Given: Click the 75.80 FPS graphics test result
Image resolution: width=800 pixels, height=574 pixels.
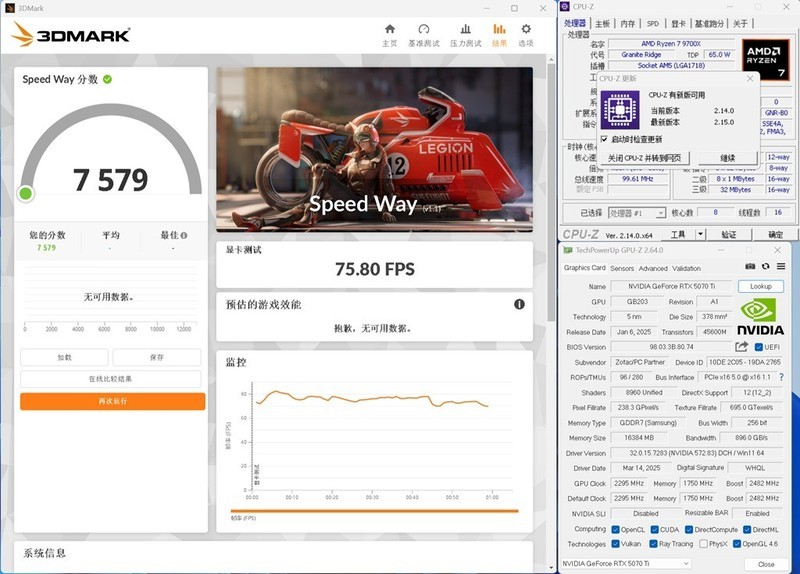Looking at the screenshot, I should pyautogui.click(x=374, y=269).
